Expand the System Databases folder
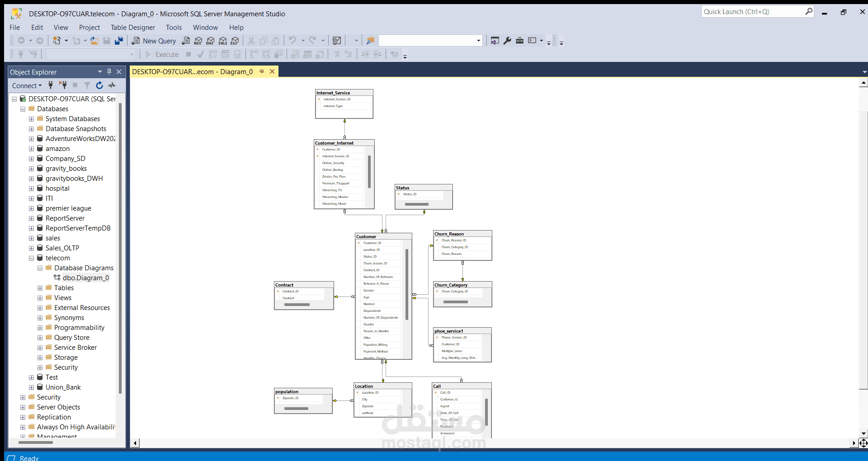868x461 pixels. coord(32,119)
